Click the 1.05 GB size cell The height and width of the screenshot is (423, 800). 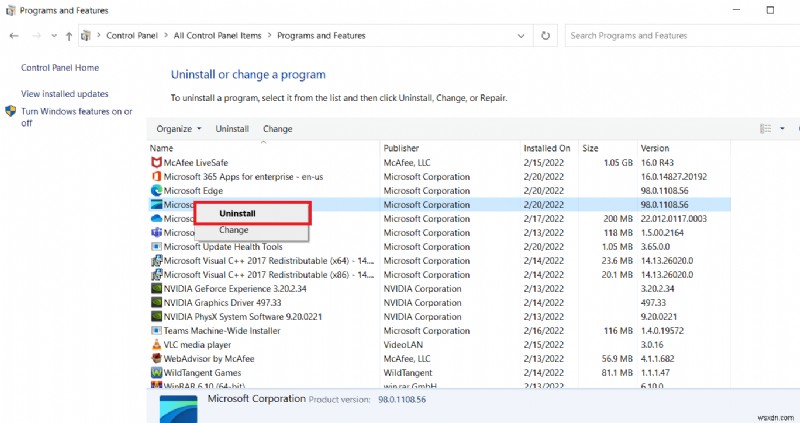[618, 162]
